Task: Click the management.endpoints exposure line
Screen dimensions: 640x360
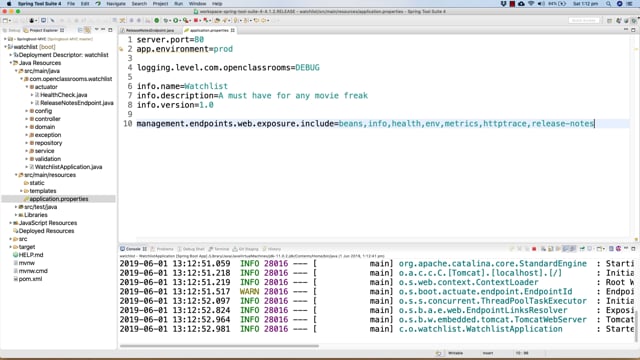Action: [x=365, y=123]
